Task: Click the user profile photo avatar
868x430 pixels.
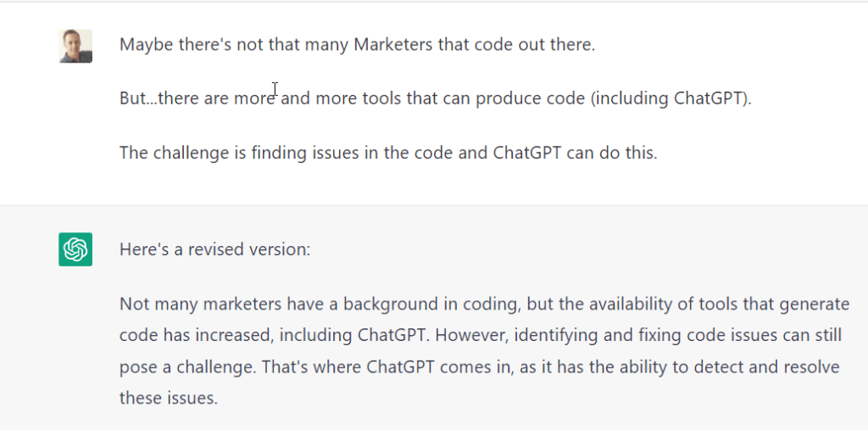Action: coord(75,46)
